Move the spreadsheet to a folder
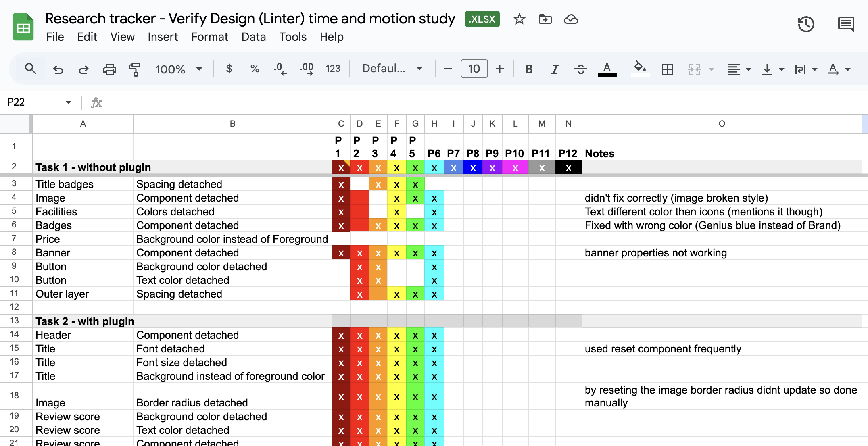This screenshot has height=446, width=868. (x=545, y=19)
